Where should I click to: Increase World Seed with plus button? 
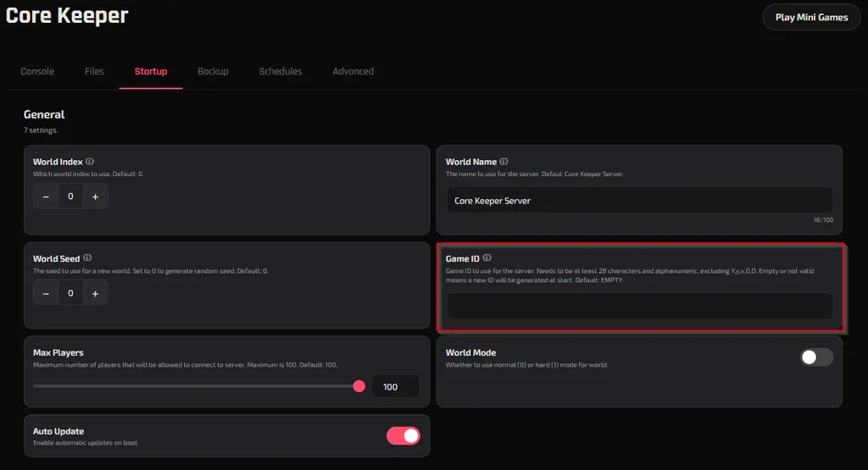click(95, 294)
